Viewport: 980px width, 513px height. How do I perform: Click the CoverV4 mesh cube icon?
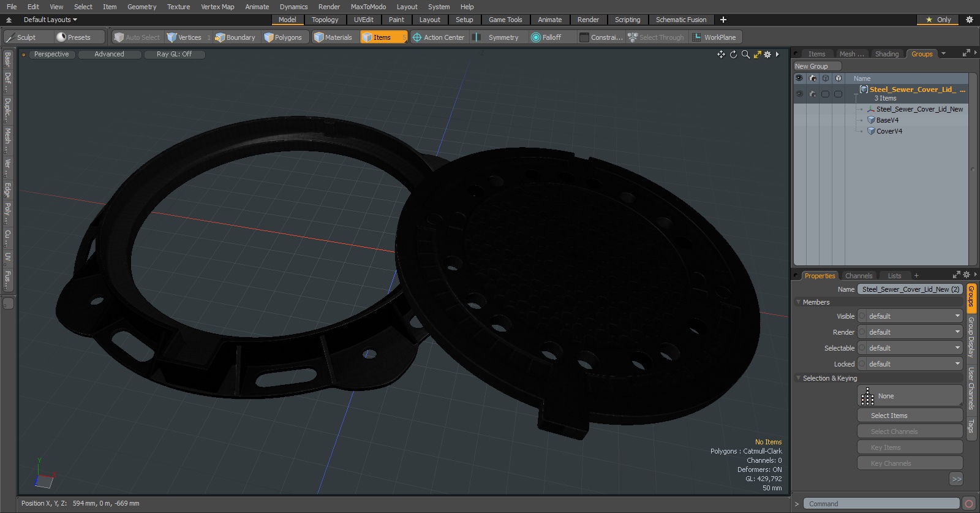(x=871, y=131)
